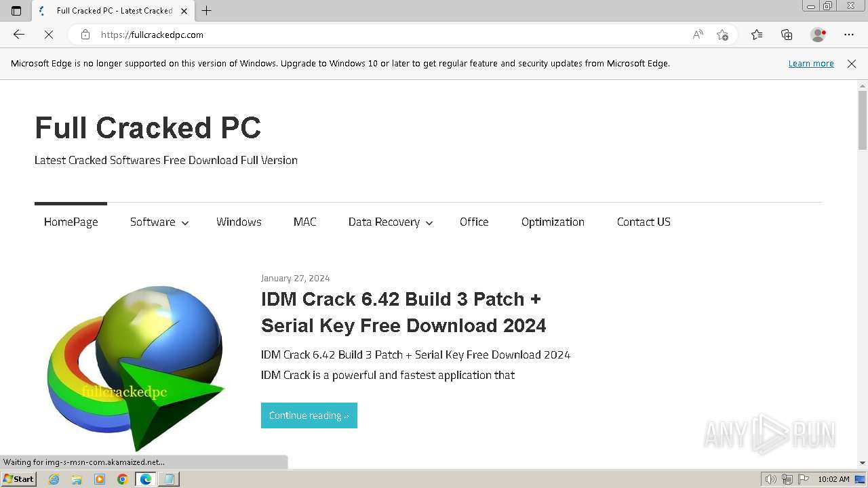The height and width of the screenshot is (488, 868).
Task: Select the HomePage menu item
Action: pos(71,222)
